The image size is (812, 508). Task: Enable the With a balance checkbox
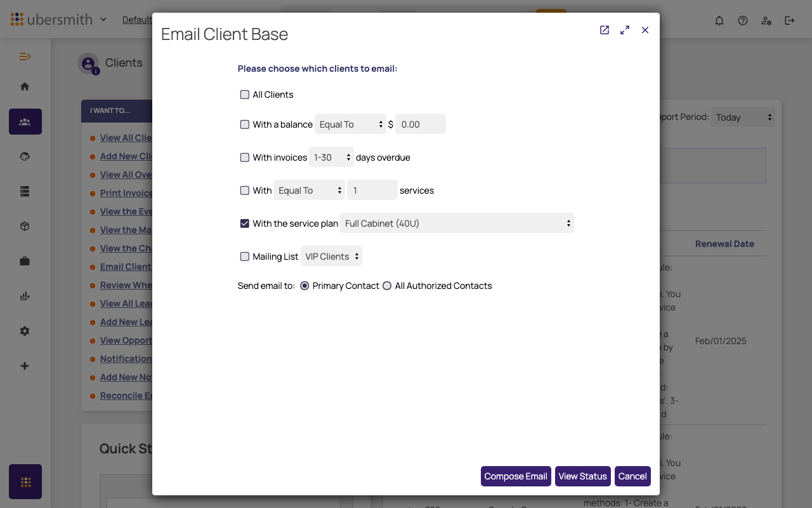tap(245, 124)
